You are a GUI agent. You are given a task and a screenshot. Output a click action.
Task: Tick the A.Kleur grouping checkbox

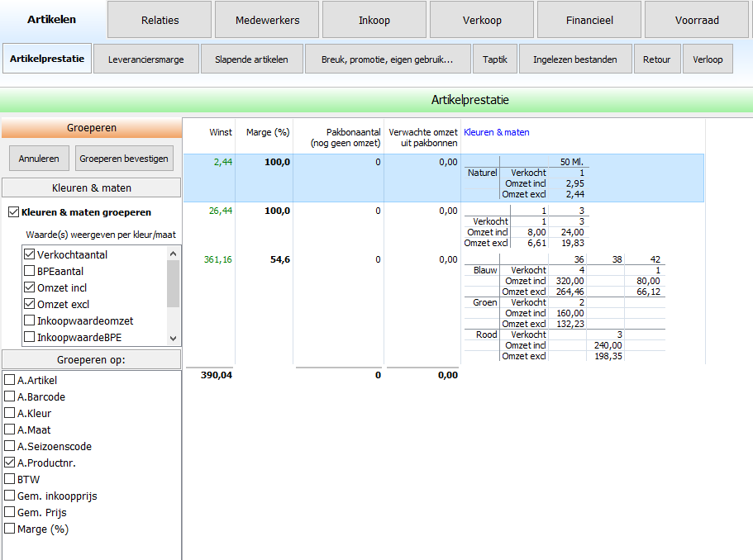[x=10, y=413]
